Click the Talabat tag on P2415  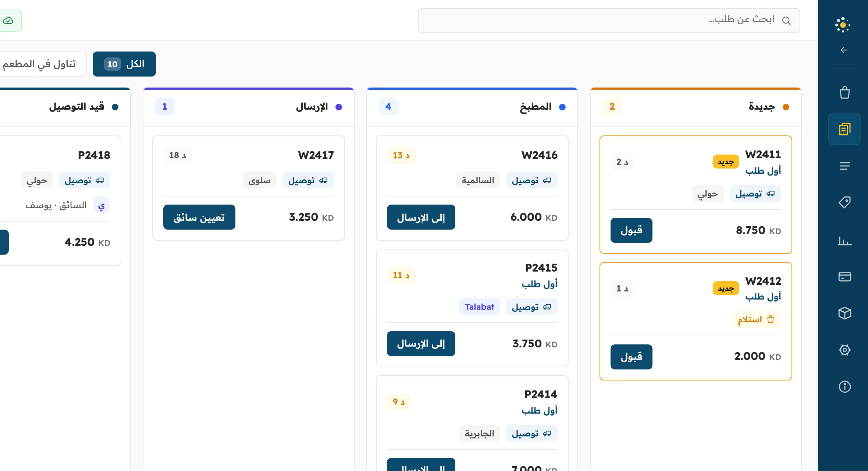[x=479, y=307]
